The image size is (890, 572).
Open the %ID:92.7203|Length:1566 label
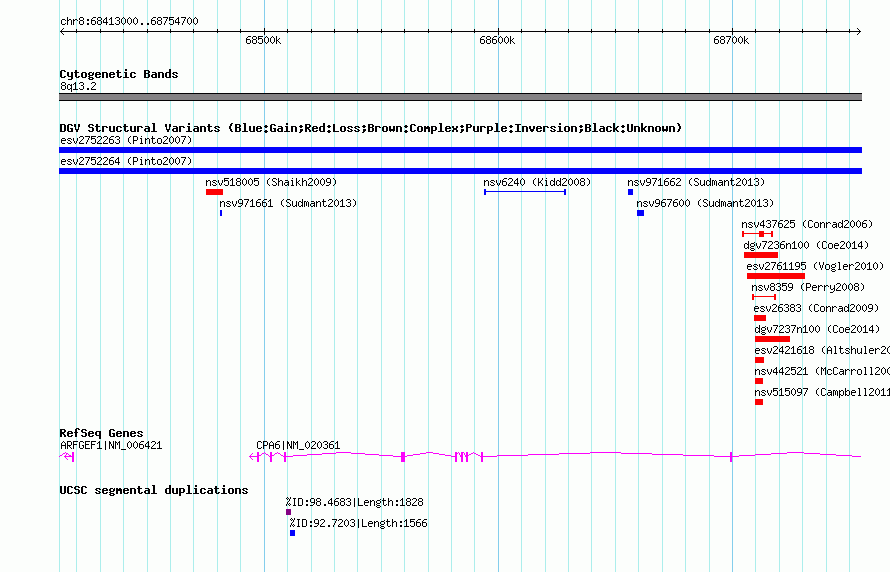pyautogui.click(x=359, y=523)
